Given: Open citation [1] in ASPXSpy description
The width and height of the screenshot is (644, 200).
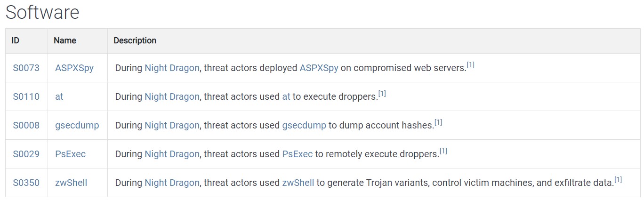Looking at the screenshot, I should click(470, 65).
